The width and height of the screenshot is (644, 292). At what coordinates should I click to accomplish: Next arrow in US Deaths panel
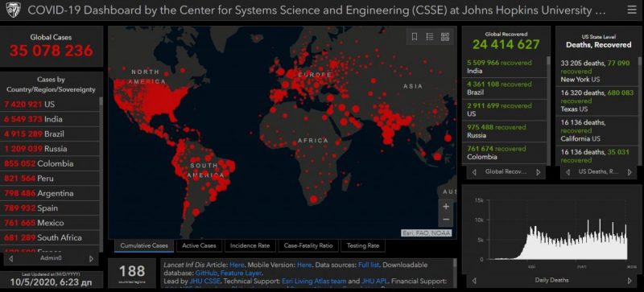pyautogui.click(x=630, y=172)
